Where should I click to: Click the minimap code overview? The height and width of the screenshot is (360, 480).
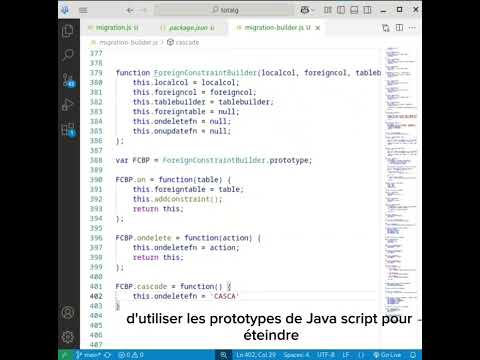click(x=400, y=180)
